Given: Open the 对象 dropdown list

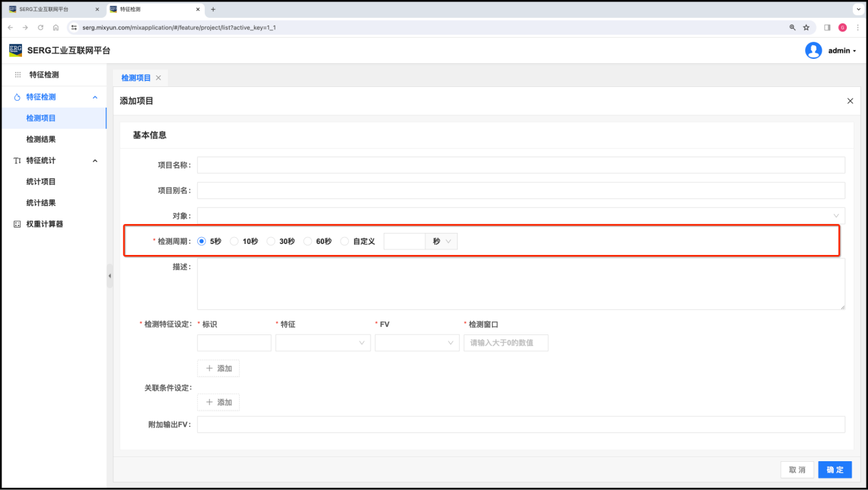Looking at the screenshot, I should (521, 216).
